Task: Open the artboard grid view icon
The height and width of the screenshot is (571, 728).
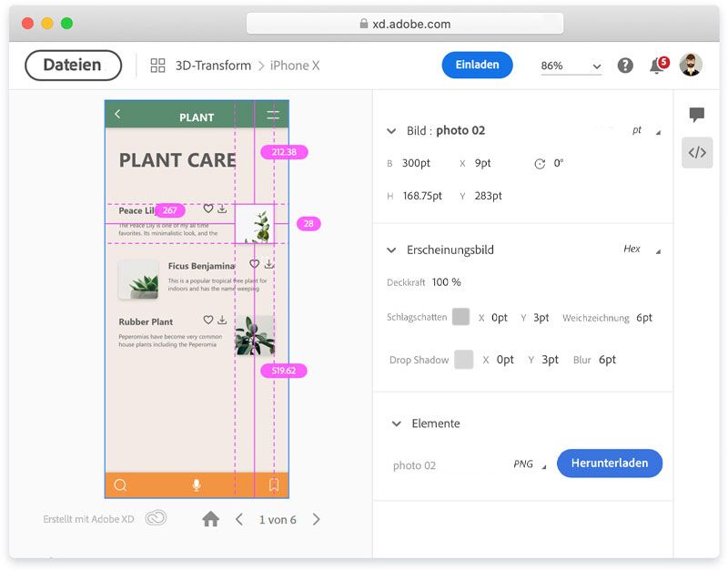Action: click(157, 66)
